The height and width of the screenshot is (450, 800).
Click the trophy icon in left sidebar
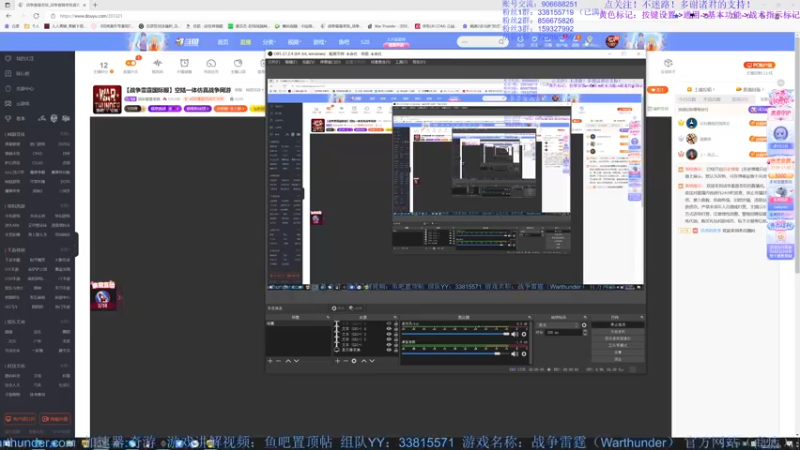pos(8,118)
